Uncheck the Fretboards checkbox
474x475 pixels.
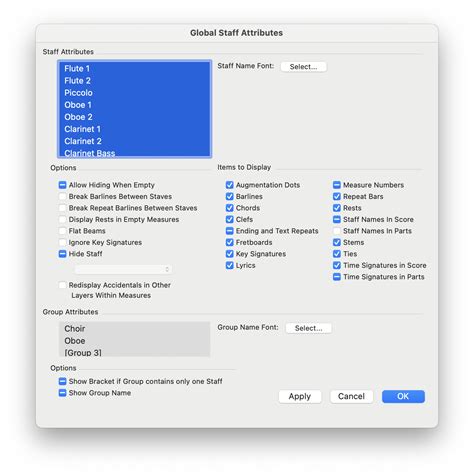(x=229, y=242)
